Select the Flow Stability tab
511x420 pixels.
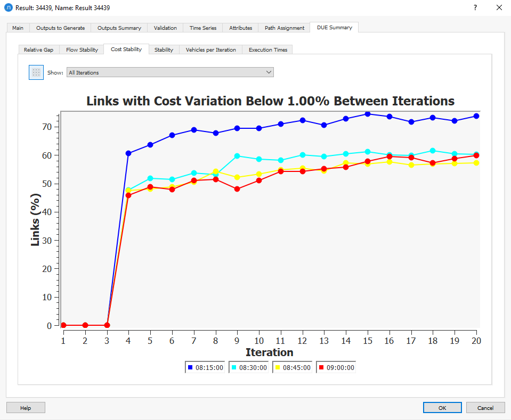tap(81, 49)
